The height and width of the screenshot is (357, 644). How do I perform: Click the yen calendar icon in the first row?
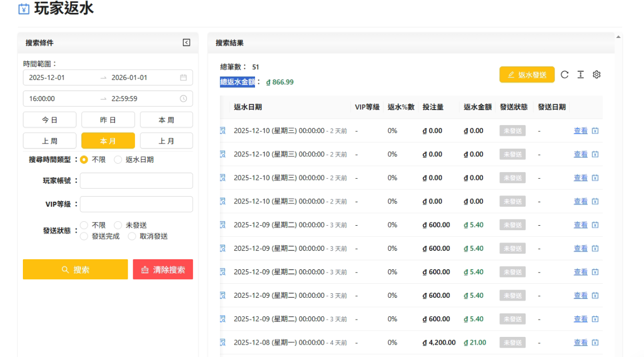point(595,131)
